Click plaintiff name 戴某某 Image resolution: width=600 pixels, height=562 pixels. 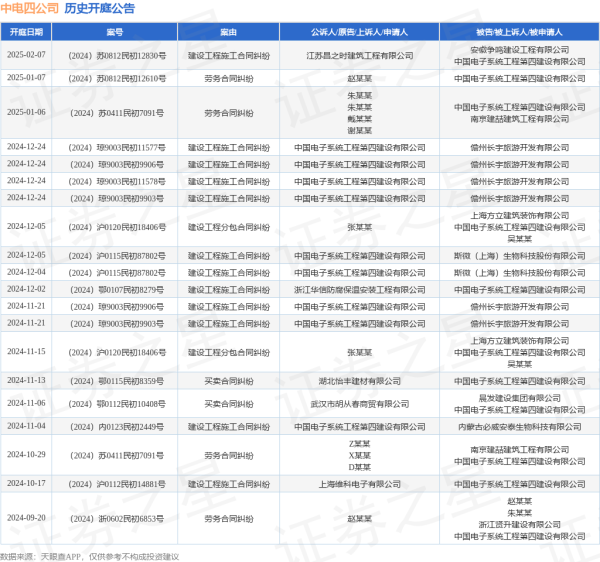point(360,119)
